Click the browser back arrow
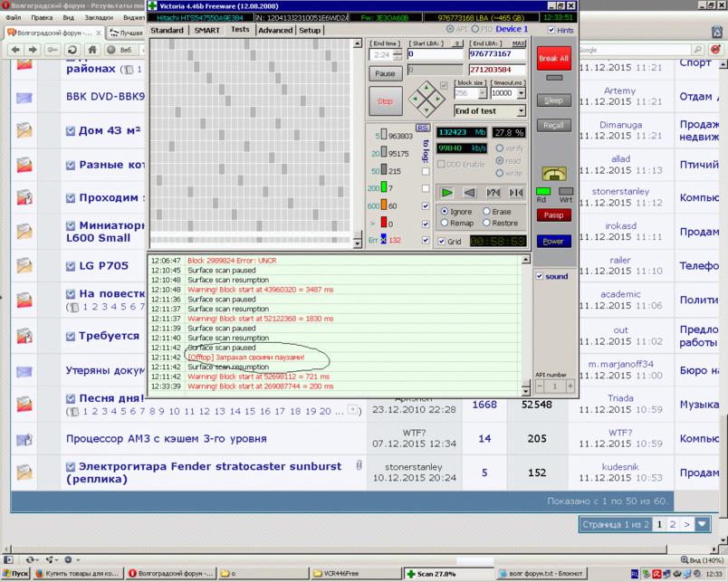This screenshot has width=728, height=582. coord(16,50)
